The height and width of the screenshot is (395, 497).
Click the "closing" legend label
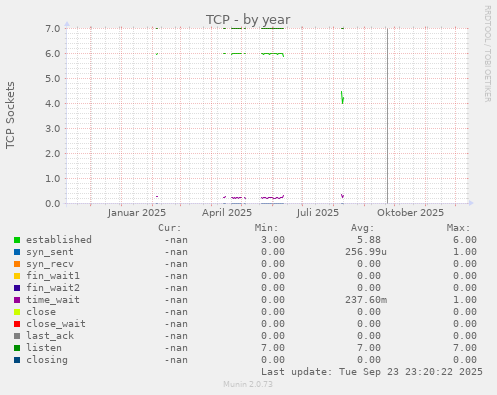47,360
